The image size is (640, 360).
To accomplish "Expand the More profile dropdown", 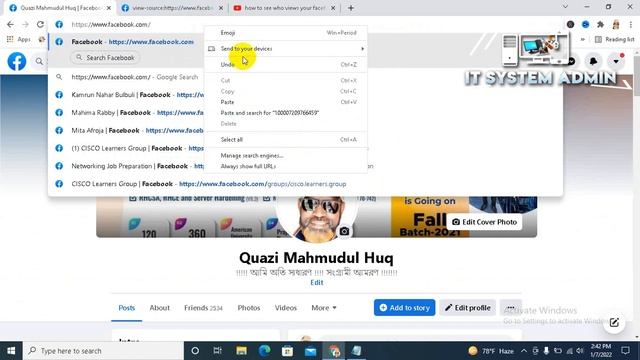I will tap(324, 308).
